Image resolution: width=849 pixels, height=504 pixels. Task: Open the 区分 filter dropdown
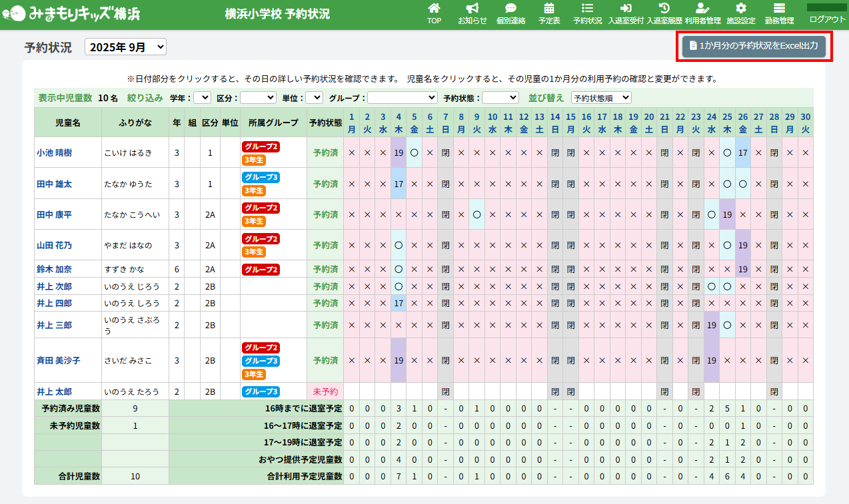pyautogui.click(x=258, y=98)
